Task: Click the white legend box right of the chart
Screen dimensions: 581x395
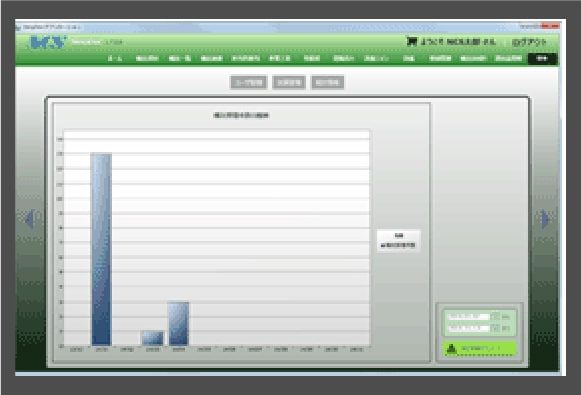Action: tap(399, 241)
